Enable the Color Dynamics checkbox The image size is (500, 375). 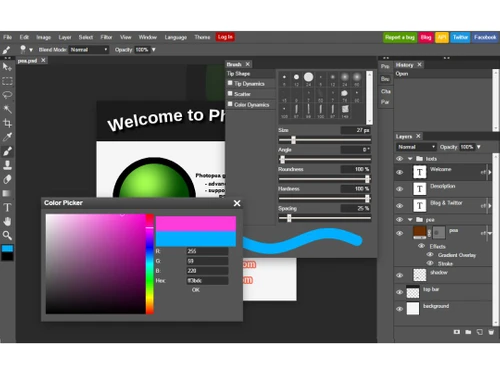[x=230, y=104]
